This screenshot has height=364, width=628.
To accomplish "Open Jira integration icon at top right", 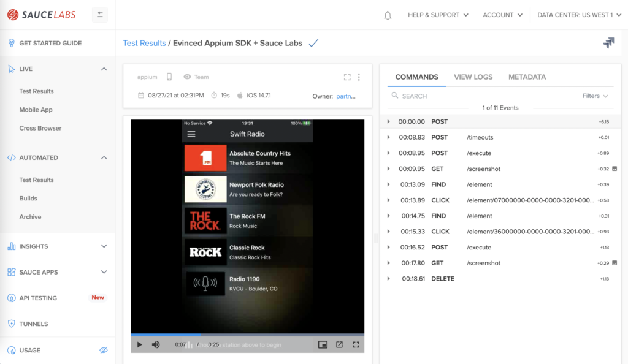I will coord(608,42).
